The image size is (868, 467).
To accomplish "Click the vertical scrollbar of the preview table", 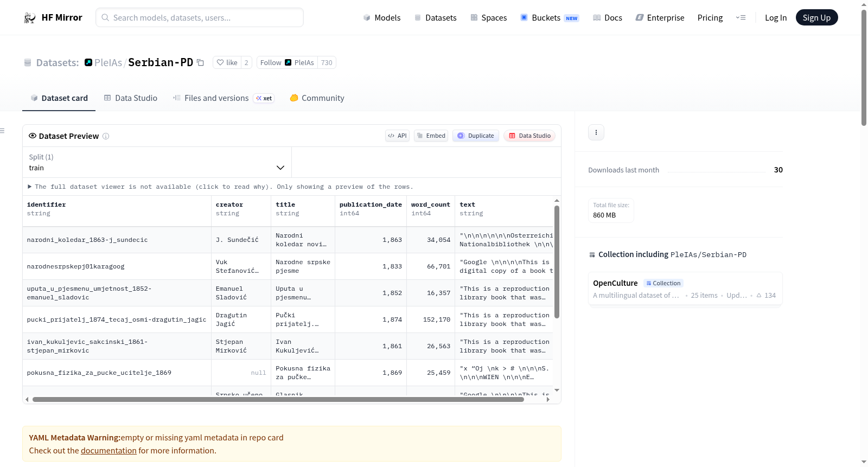I will 557,262.
